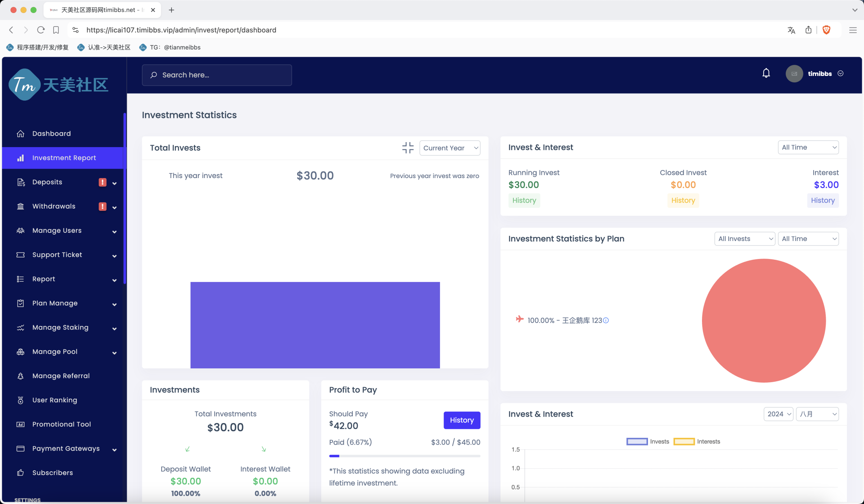Open the 2024 year dropdown
The height and width of the screenshot is (504, 864).
click(x=778, y=414)
